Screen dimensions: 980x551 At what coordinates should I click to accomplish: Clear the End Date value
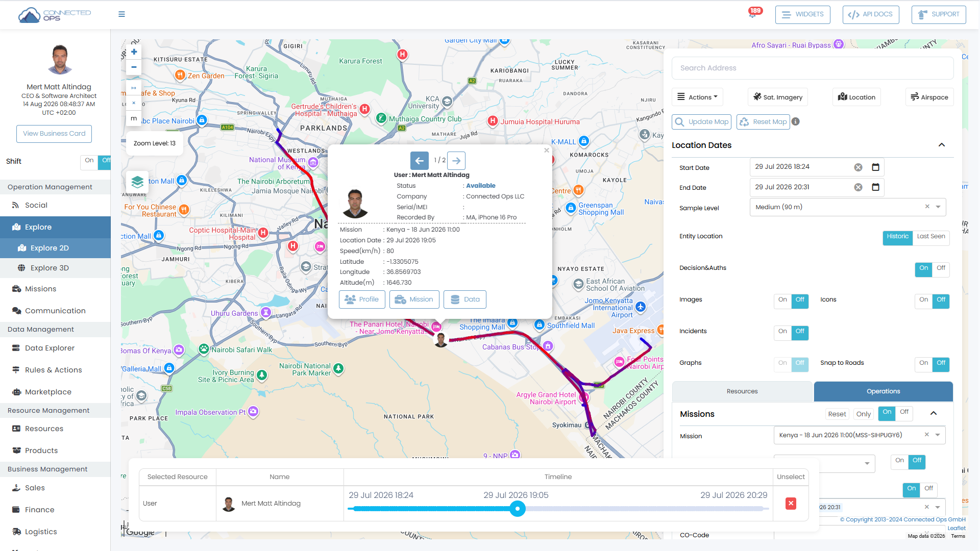point(859,187)
